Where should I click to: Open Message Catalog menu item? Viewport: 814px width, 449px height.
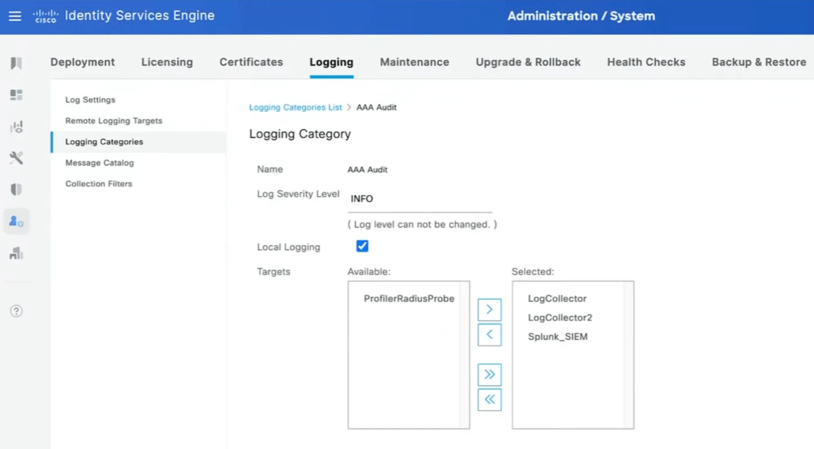[x=100, y=163]
